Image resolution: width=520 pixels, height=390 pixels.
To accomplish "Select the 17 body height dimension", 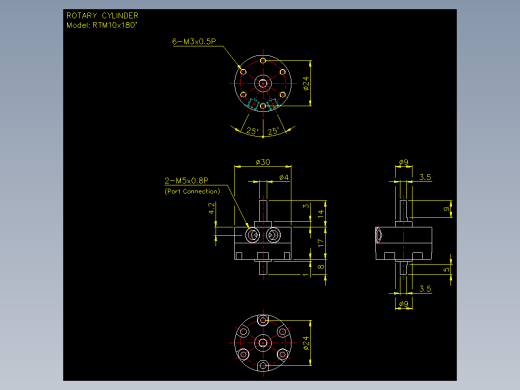I will [x=321, y=243].
